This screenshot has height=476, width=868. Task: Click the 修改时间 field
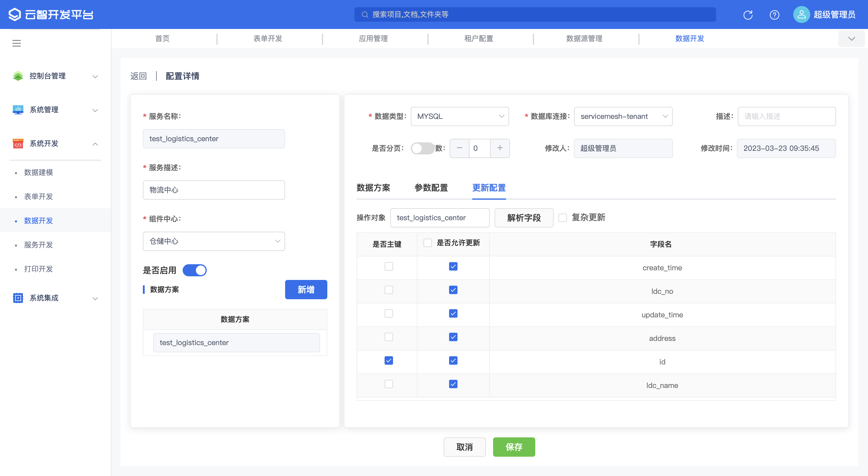point(786,148)
